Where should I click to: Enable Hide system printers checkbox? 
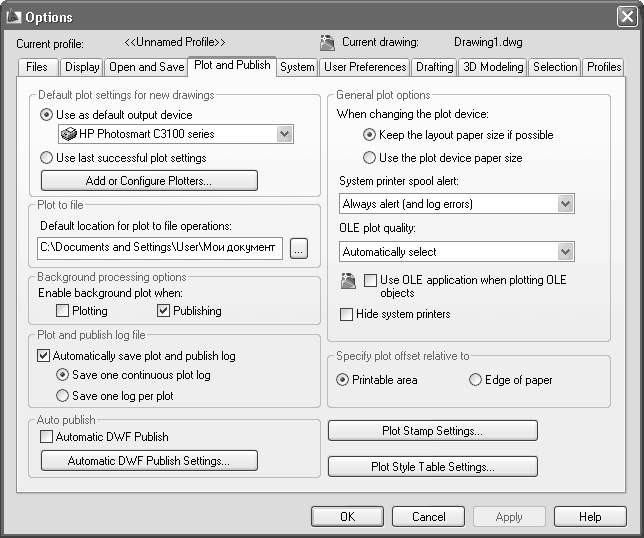(347, 314)
